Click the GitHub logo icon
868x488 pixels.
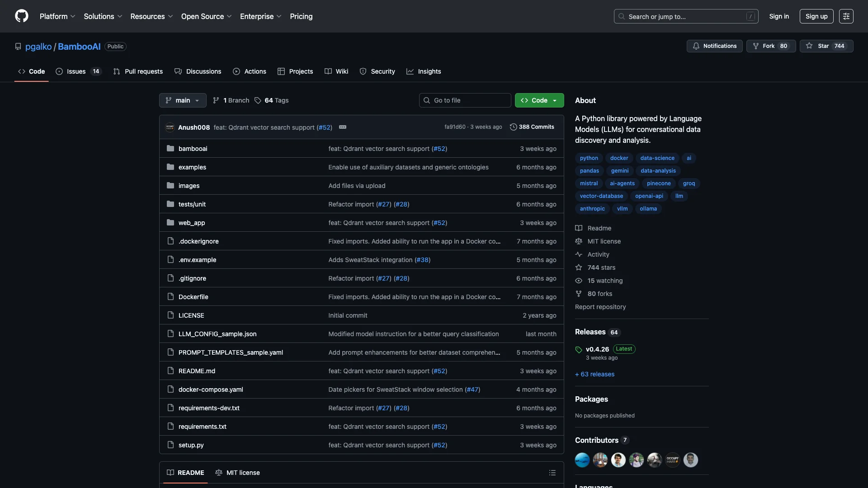21,16
